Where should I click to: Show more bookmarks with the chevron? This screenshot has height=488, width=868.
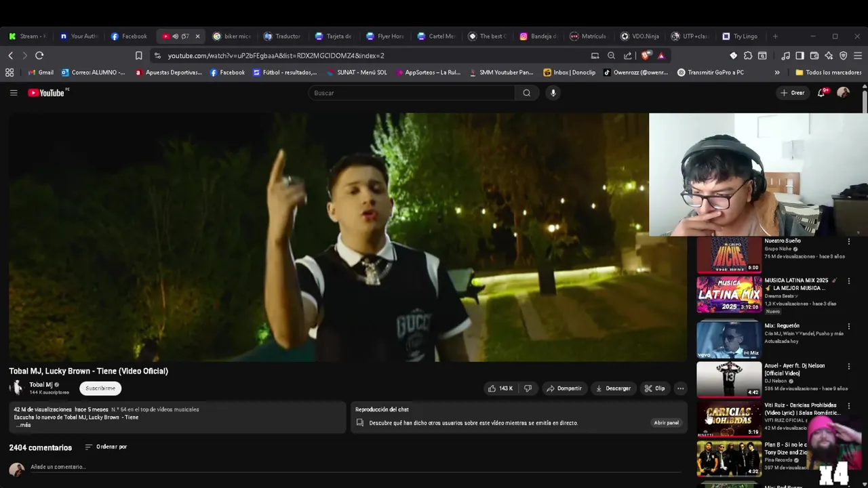777,73
